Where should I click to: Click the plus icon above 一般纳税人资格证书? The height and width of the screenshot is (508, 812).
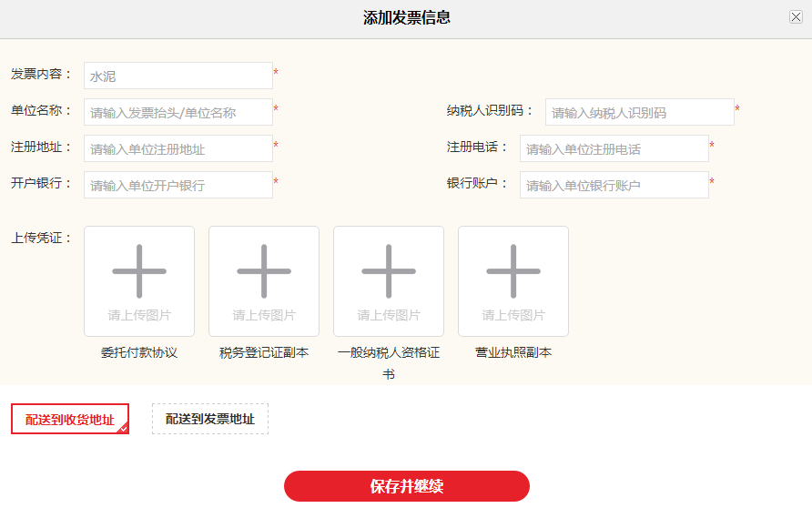[389, 271]
